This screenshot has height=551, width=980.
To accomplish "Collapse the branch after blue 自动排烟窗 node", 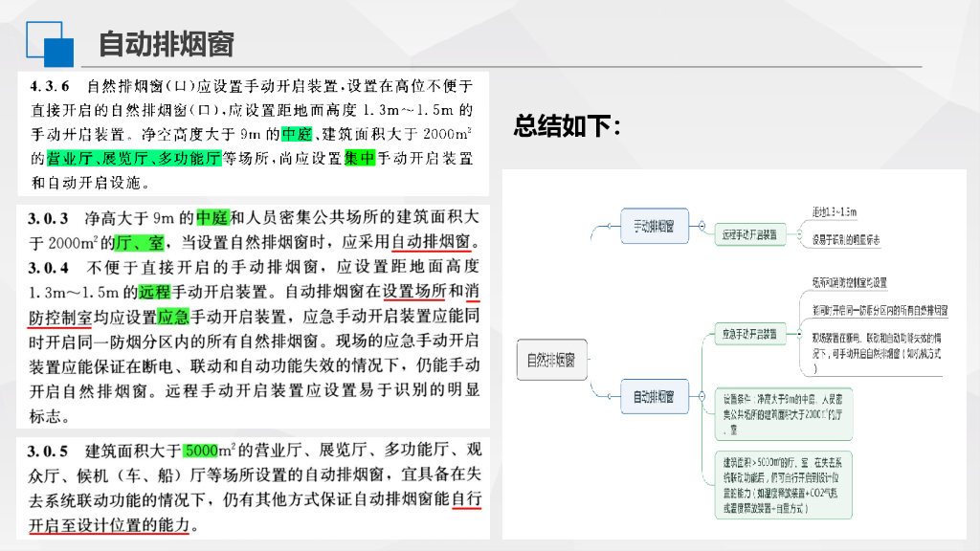I will tap(702, 396).
